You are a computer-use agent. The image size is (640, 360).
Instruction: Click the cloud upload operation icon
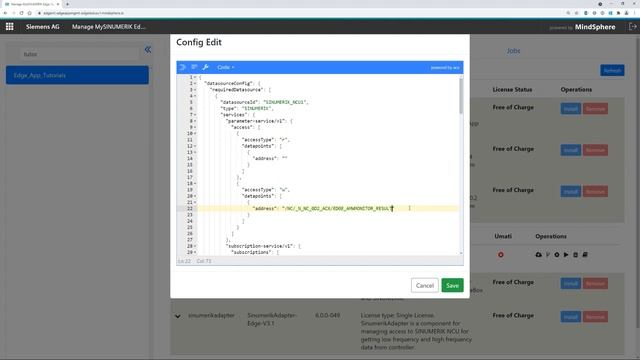[538, 255]
